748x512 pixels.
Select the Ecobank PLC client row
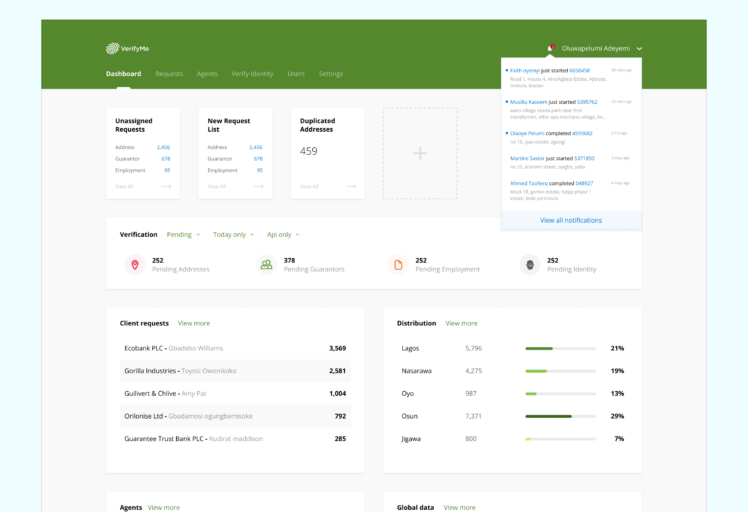click(x=235, y=348)
